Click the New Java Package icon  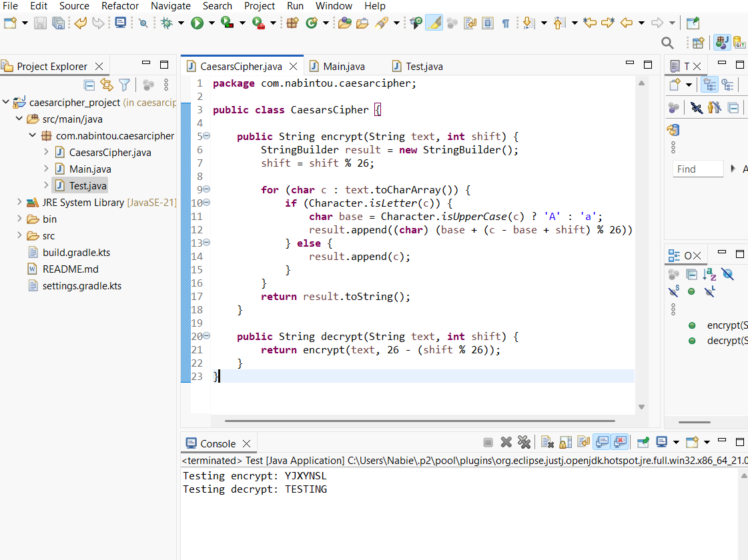(292, 23)
